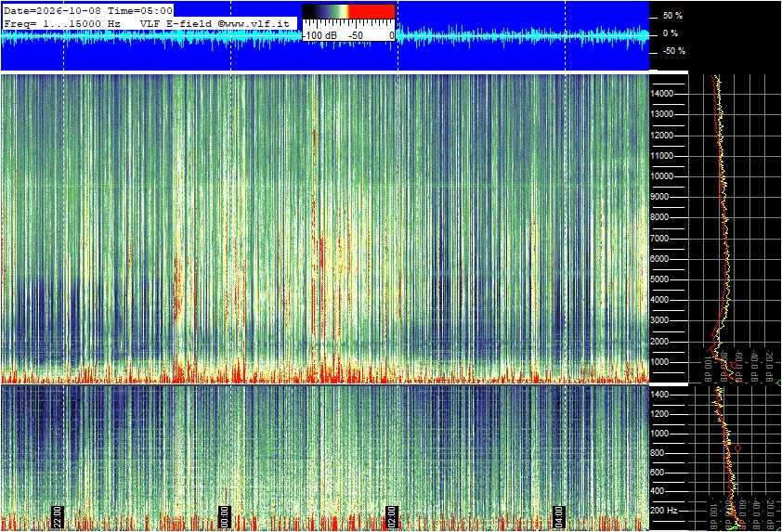Click -40.0 dB label of 1400 Hz spectrum graph
Image resolution: width=782 pixels, height=532 pixels.
(755, 513)
